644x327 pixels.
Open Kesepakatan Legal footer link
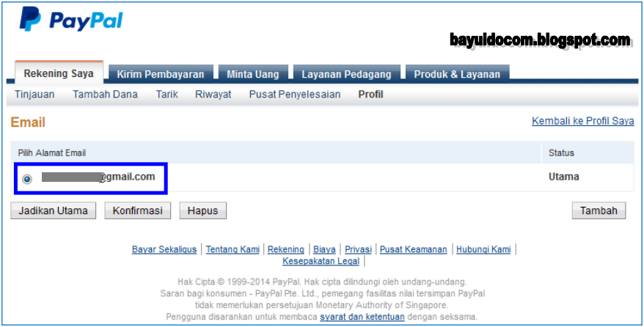321,261
